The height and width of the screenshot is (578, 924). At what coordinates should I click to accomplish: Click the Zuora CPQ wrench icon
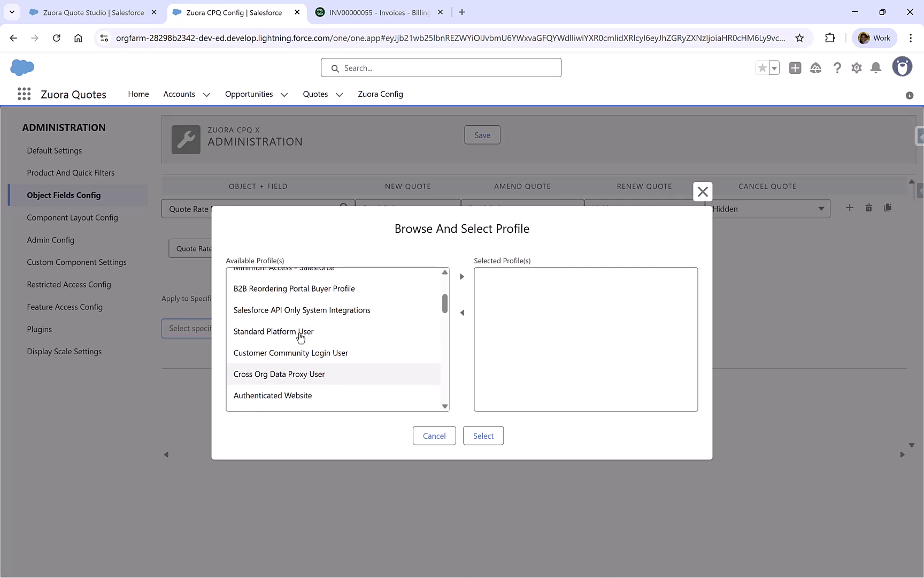[x=186, y=139]
